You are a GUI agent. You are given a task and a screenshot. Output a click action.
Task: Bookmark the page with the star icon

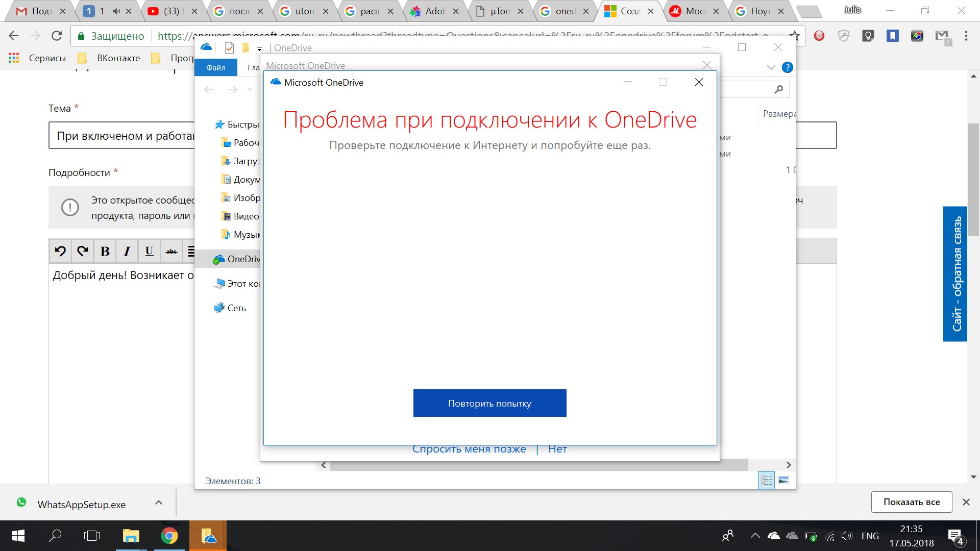[x=795, y=36]
